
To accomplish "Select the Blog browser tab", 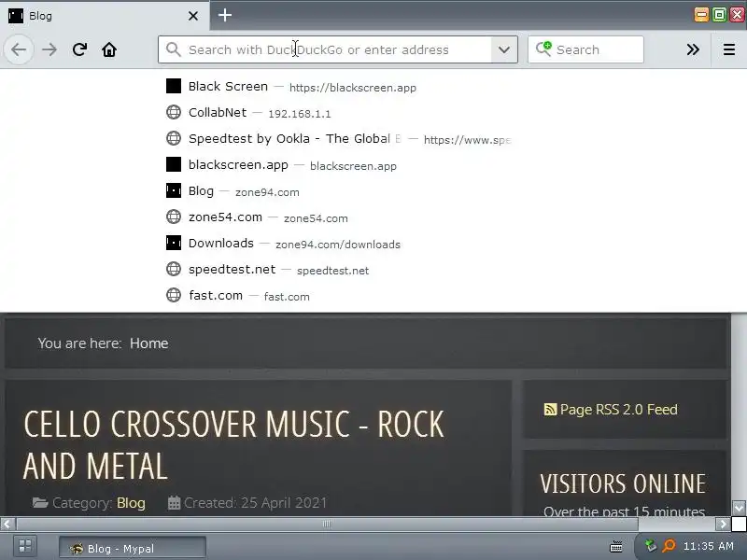I will pyautogui.click(x=105, y=16).
